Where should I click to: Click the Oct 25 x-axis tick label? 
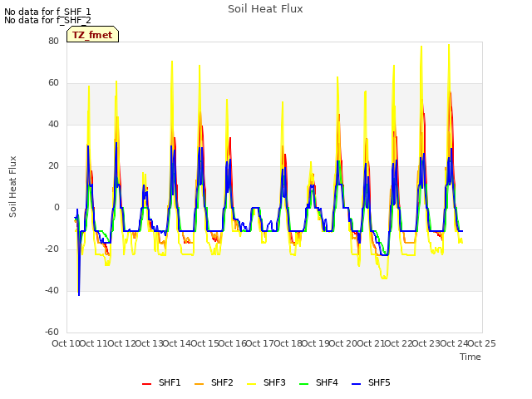482,343
